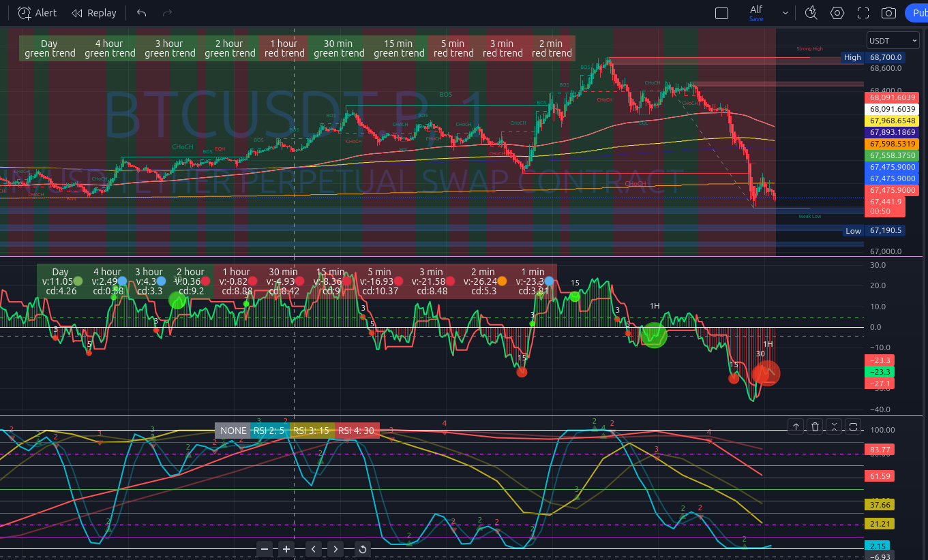Collapse the RSI indicator pane

click(x=834, y=426)
